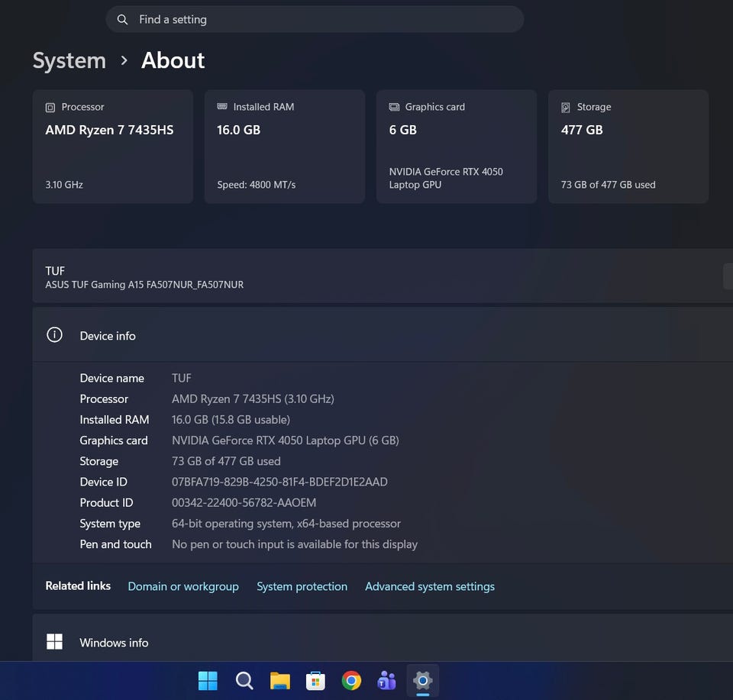This screenshot has width=733, height=700.
Task: Open Microsoft Teams from taskbar
Action: click(x=386, y=680)
